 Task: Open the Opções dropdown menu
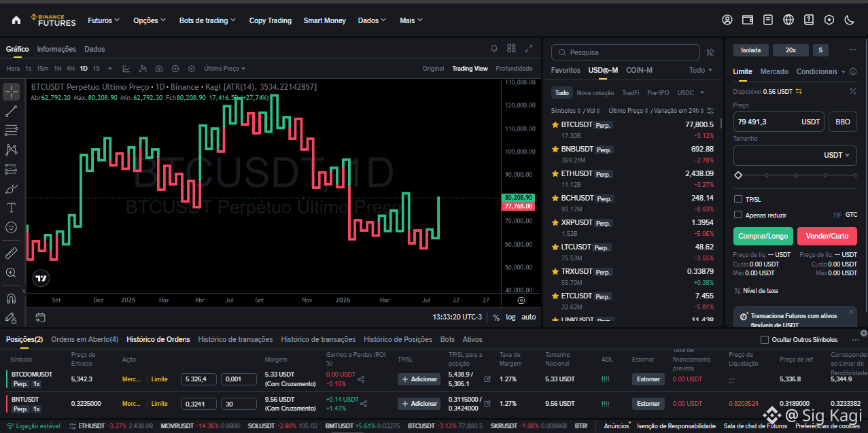tap(150, 20)
